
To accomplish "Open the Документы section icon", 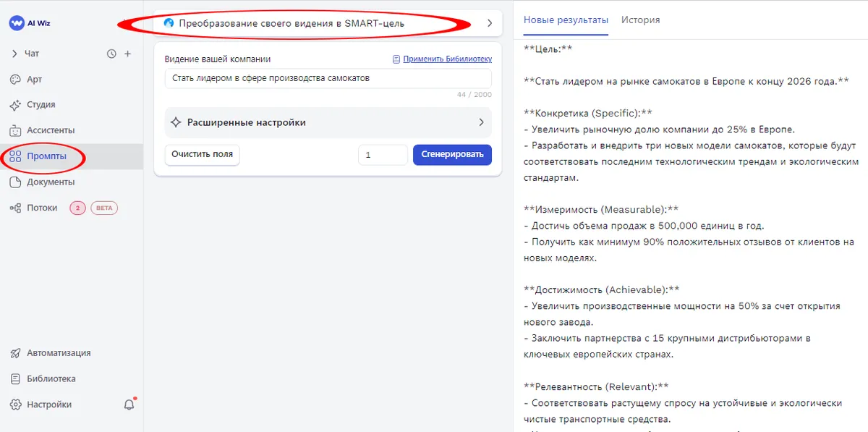I will coord(17,182).
